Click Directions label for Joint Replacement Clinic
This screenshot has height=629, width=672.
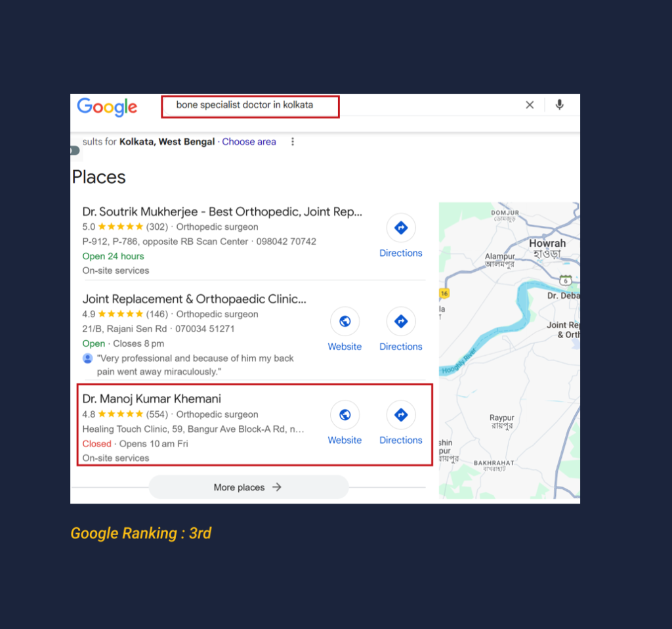(401, 347)
